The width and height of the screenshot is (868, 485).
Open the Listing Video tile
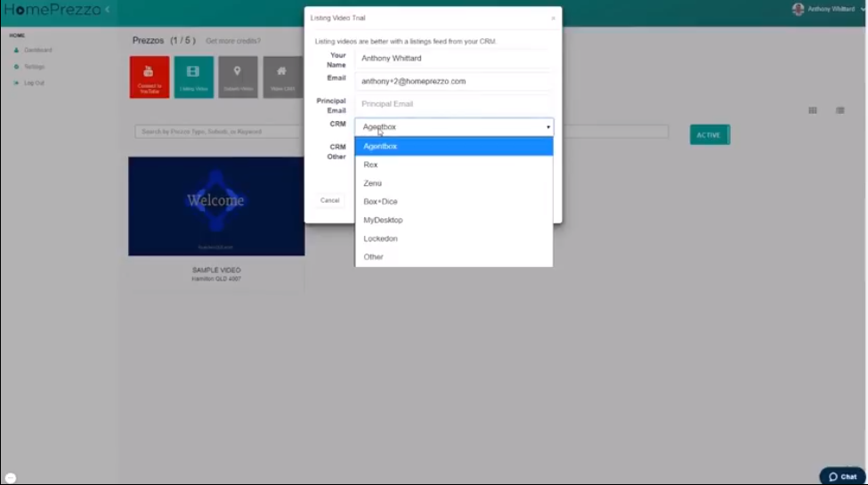click(194, 77)
